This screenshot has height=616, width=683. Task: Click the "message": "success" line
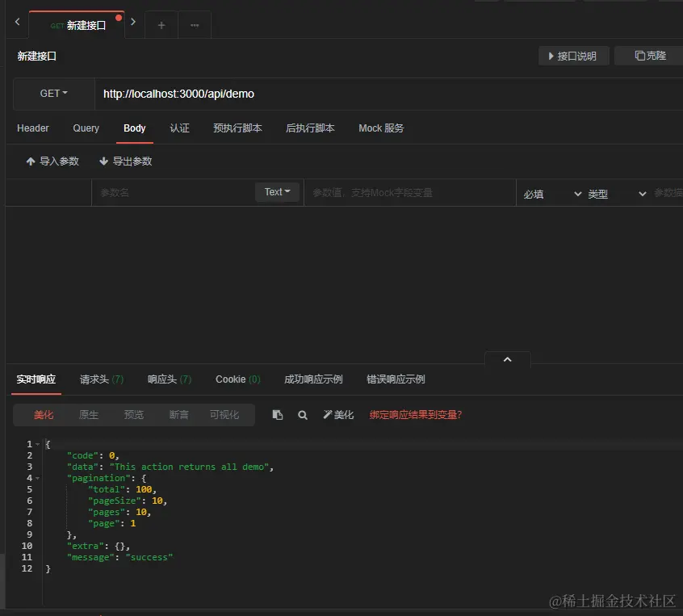click(119, 558)
